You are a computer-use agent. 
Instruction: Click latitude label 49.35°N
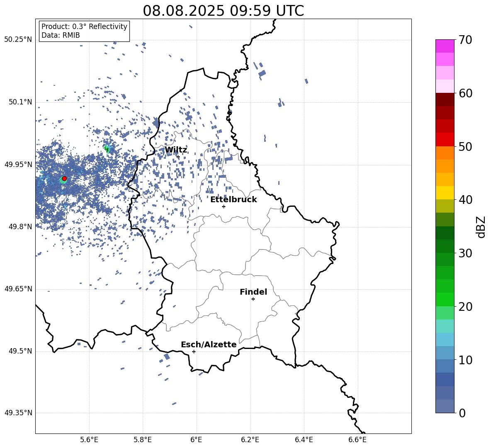click(18, 413)
